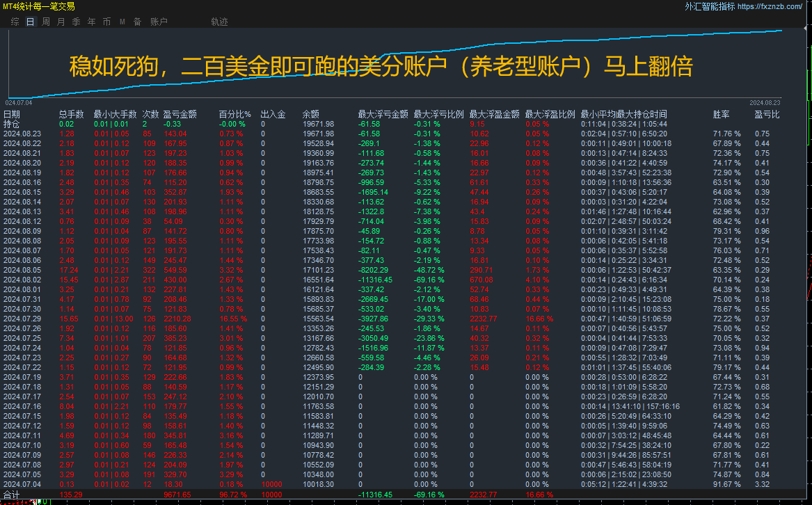Click the 135.29 total lots value
This screenshot has width=812, height=505.
coord(71,495)
